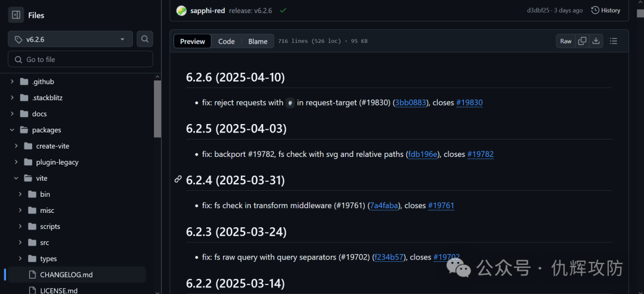Viewport: 644px width, 294px height.
Task: Download the raw file icon
Action: (x=596, y=41)
